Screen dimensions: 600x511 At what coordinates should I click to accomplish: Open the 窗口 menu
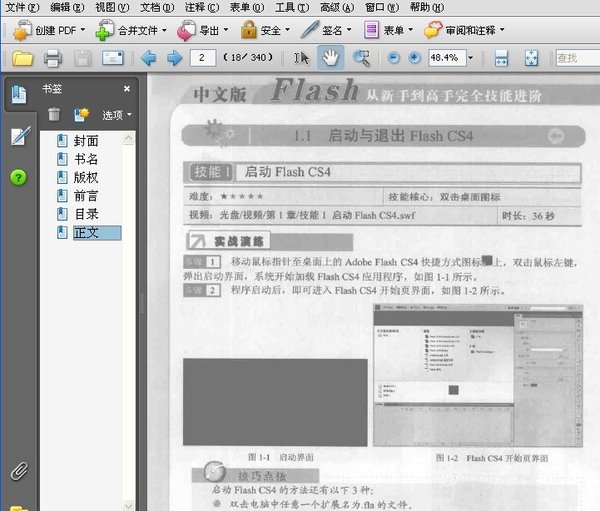click(382, 7)
